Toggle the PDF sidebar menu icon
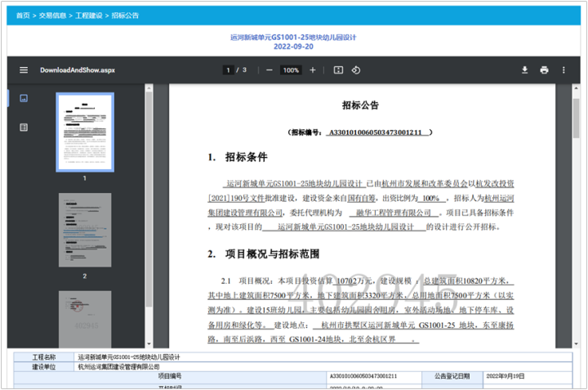 point(24,70)
